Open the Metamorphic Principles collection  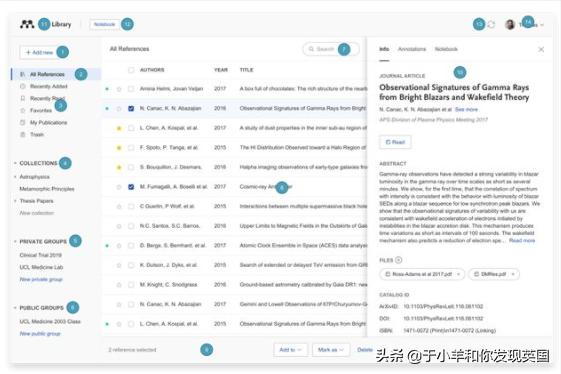(47, 189)
